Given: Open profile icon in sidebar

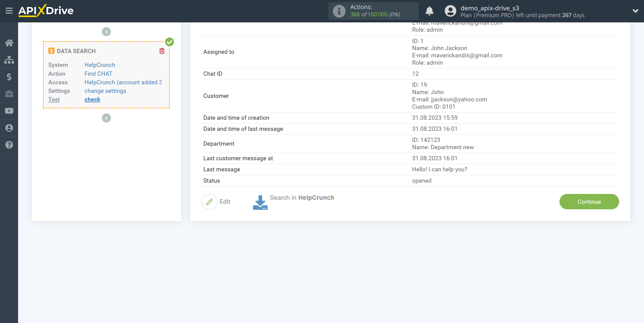Looking at the screenshot, I should [x=9, y=128].
